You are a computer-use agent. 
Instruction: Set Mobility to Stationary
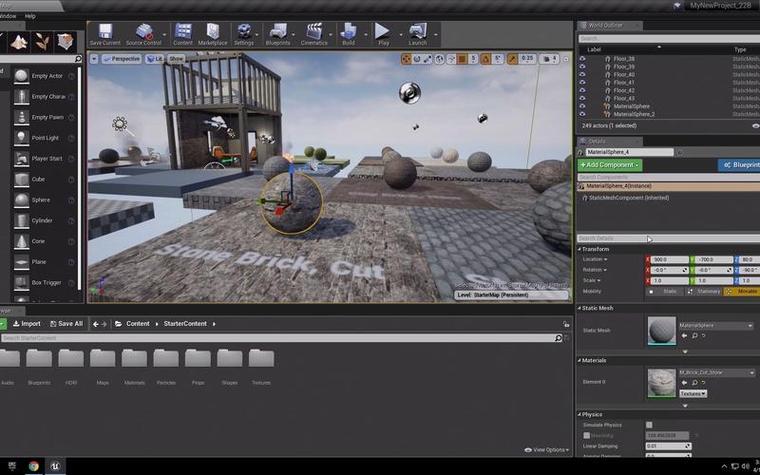coord(704,291)
